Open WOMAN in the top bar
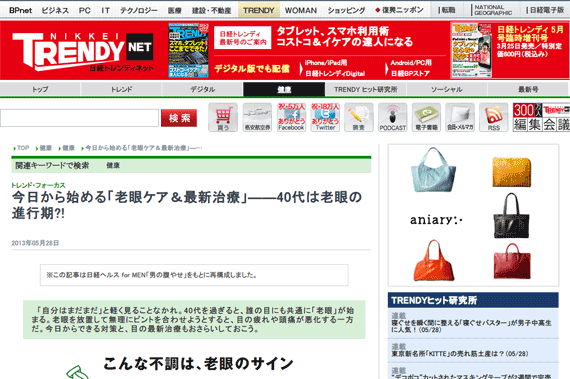The height and width of the screenshot is (379, 570). [x=301, y=11]
